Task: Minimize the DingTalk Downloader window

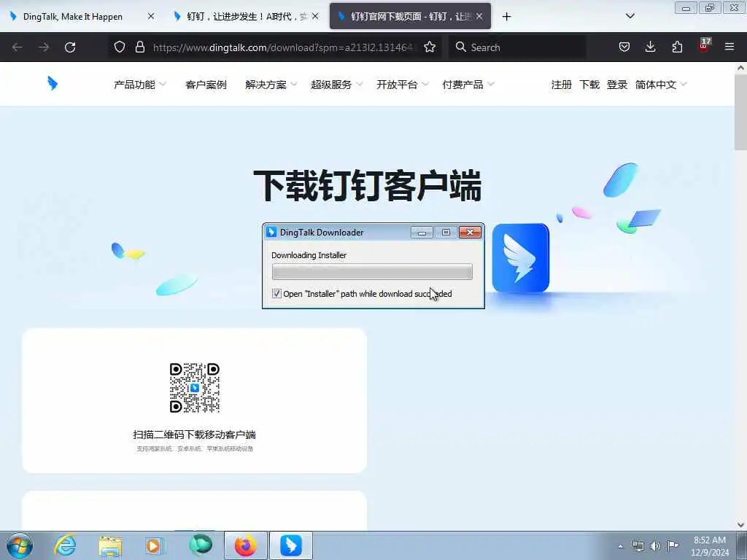Action: tap(422, 233)
